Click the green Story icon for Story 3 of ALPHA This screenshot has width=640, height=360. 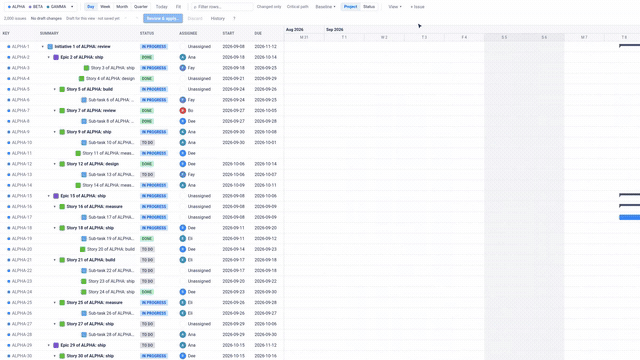tap(86, 68)
